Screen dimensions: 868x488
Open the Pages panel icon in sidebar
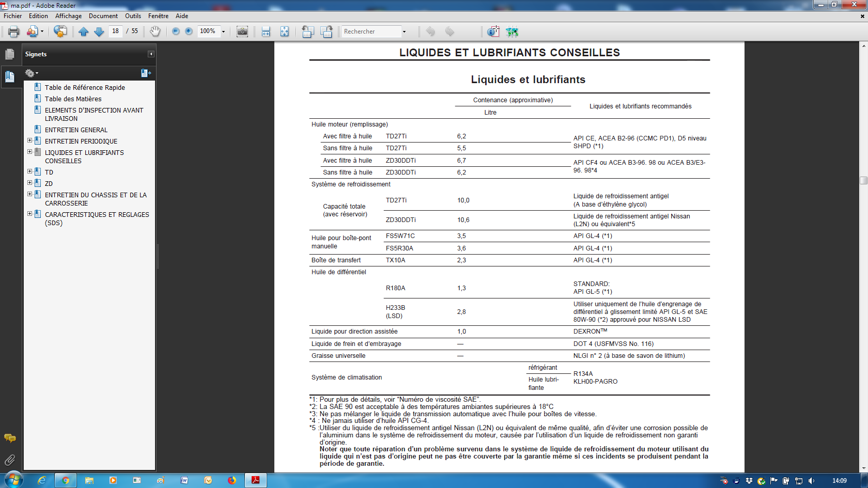tap(10, 54)
